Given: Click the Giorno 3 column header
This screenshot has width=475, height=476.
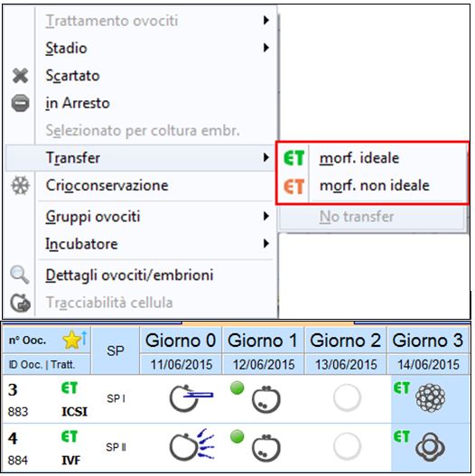Looking at the screenshot, I should [x=428, y=341].
